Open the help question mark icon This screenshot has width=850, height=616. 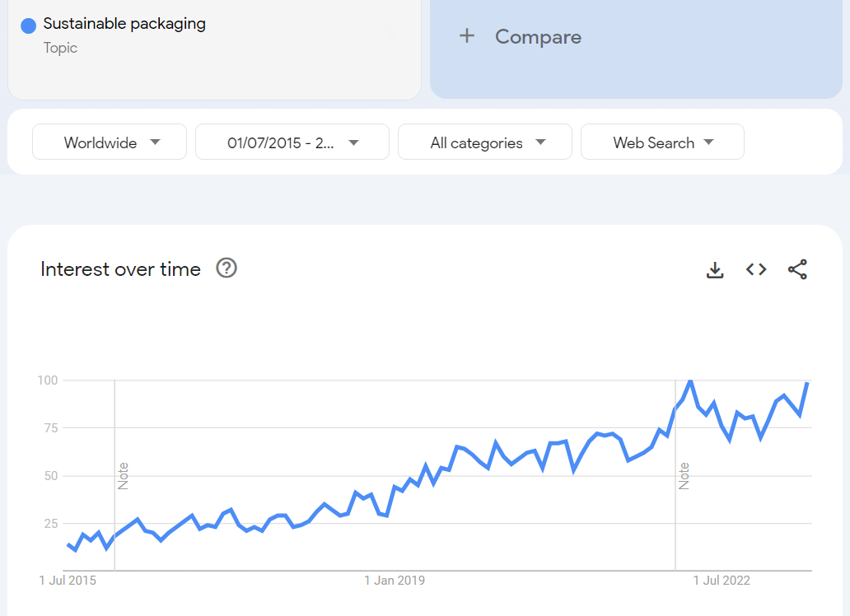pyautogui.click(x=227, y=268)
